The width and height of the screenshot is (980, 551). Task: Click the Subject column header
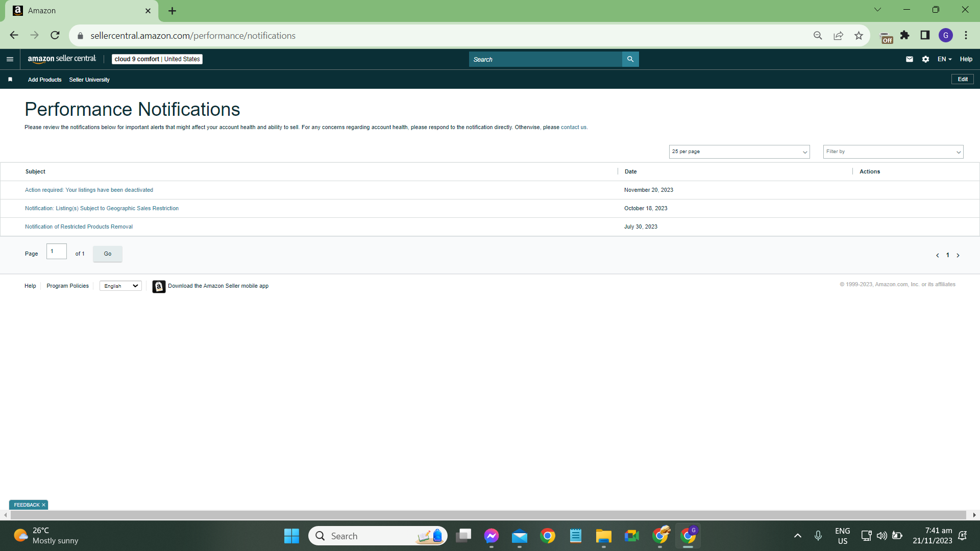click(x=35, y=171)
